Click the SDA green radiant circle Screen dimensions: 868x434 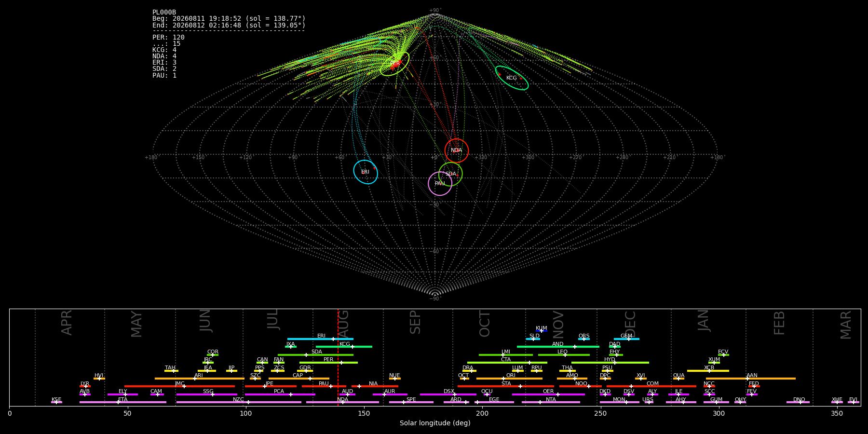coord(450,174)
